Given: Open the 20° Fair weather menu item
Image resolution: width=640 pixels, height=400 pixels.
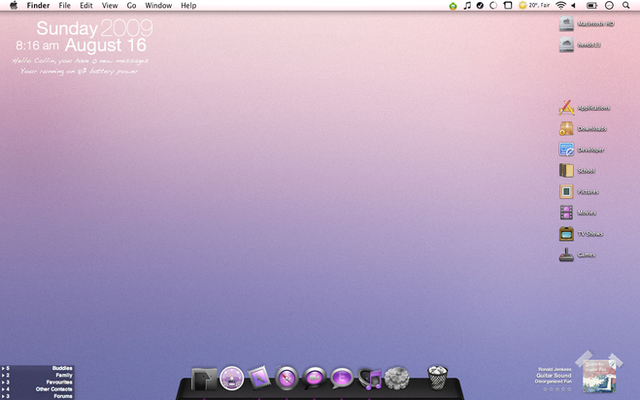Looking at the screenshot, I should click(x=534, y=5).
